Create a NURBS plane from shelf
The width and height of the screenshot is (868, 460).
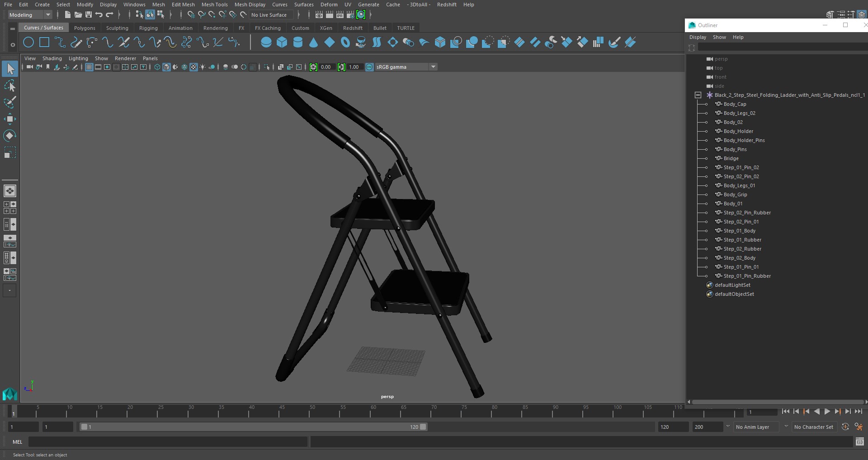330,43
